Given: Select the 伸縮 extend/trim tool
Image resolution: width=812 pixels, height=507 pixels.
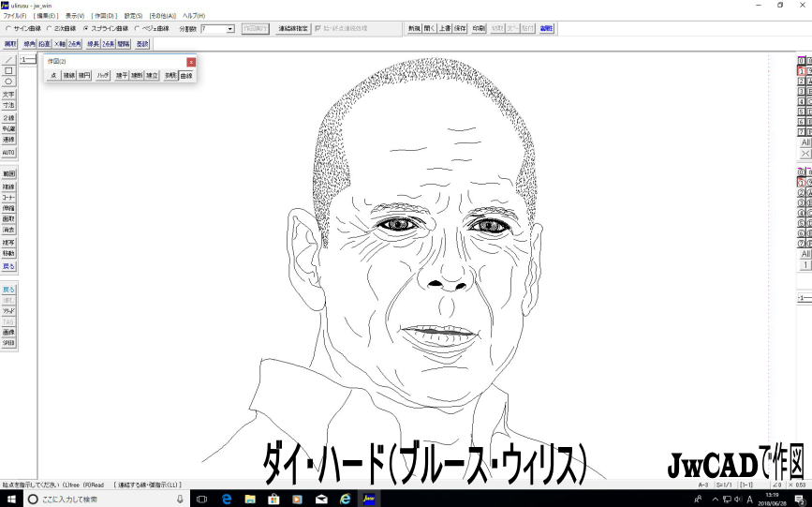Looking at the screenshot, I should tap(8, 208).
